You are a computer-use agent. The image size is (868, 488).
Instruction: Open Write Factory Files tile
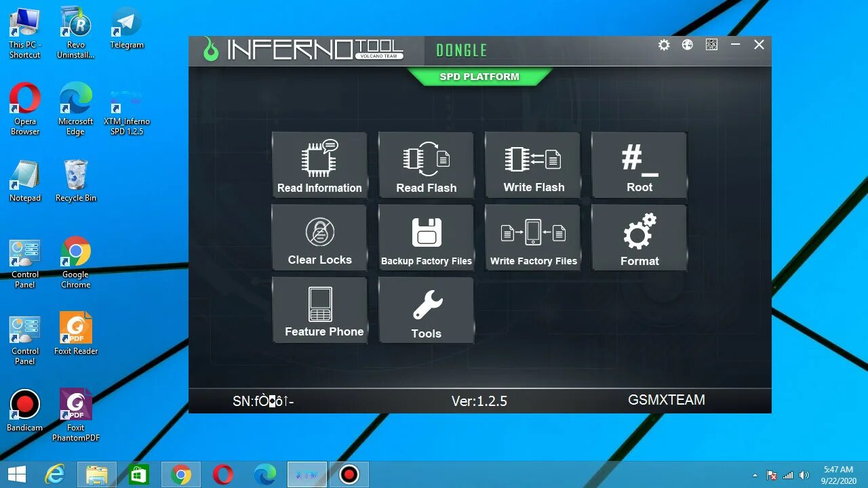[533, 238]
